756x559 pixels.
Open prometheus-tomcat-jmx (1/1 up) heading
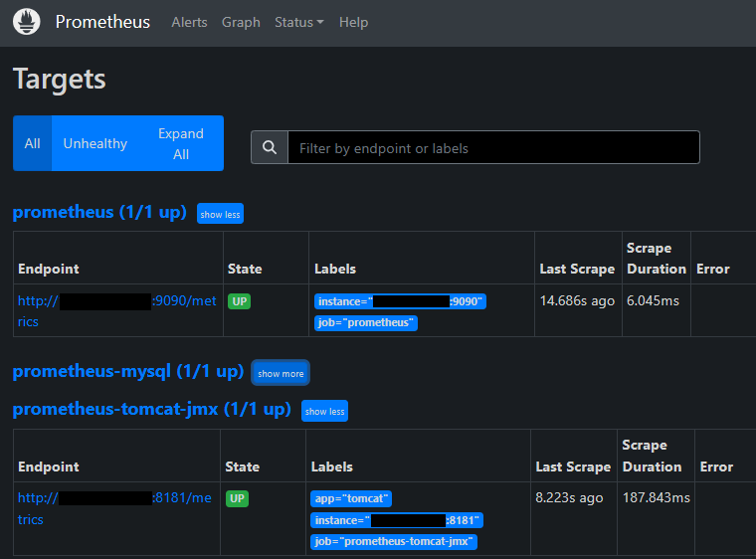(x=151, y=409)
